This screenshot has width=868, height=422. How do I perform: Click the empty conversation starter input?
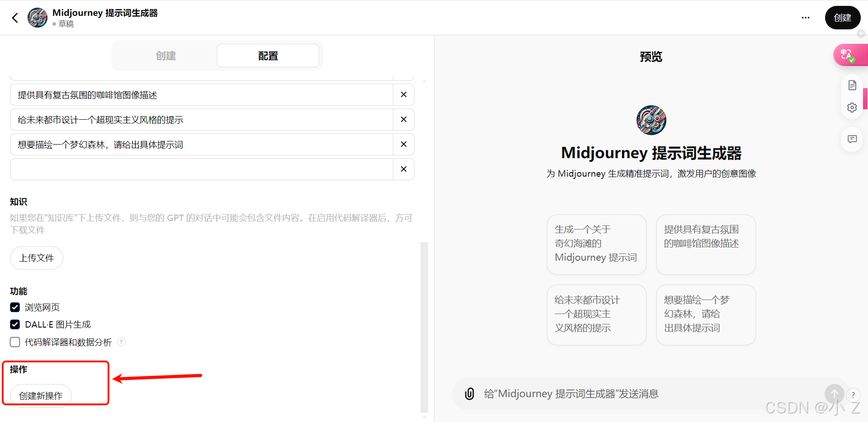pos(202,169)
